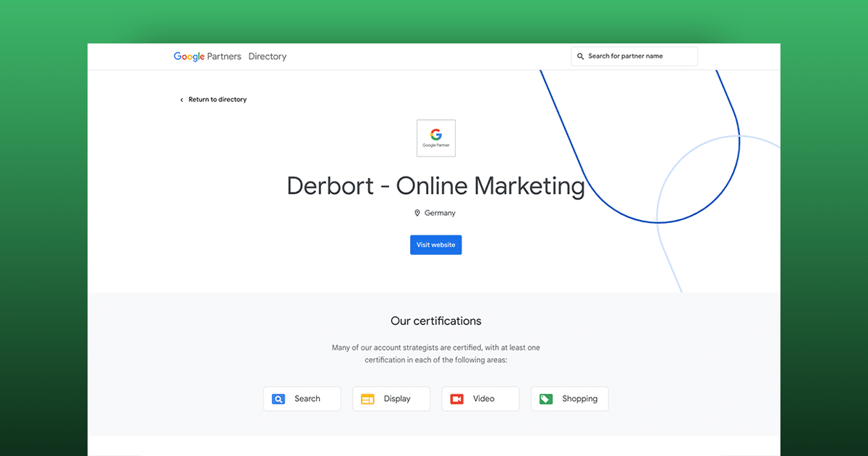Screen dimensions: 868x456
Task: Click the search icon in the partner search bar
Action: coord(581,56)
